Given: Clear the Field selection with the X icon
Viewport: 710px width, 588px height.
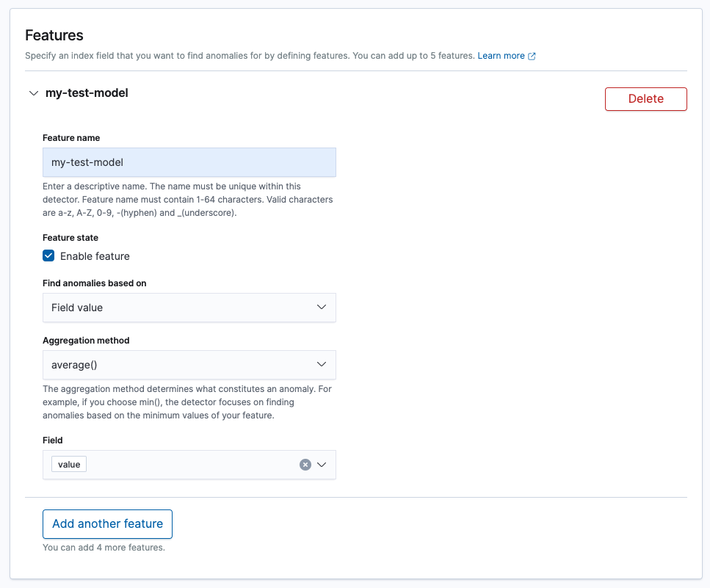Looking at the screenshot, I should (305, 465).
